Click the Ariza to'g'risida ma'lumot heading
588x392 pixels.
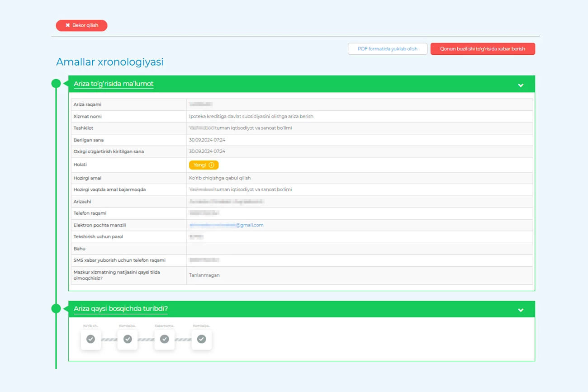click(114, 84)
